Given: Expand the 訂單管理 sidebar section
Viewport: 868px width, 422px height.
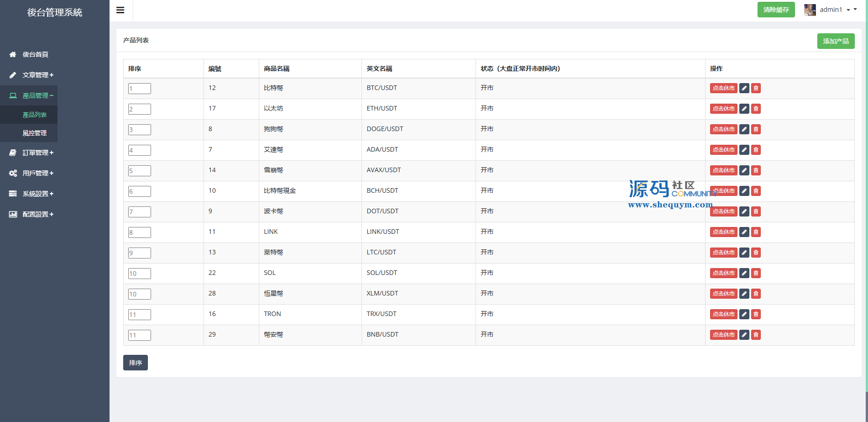Looking at the screenshot, I should point(38,153).
